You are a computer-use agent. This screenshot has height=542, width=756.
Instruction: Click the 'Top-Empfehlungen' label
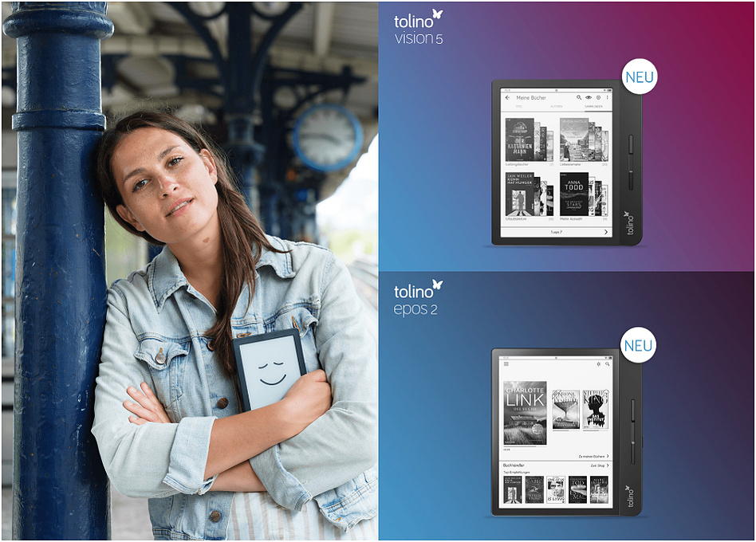(517, 472)
